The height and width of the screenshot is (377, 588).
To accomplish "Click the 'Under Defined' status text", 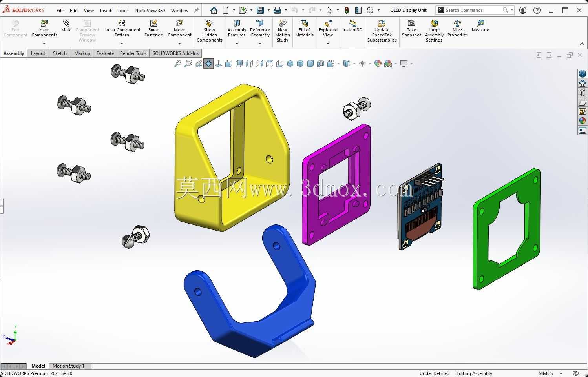I will 434,373.
